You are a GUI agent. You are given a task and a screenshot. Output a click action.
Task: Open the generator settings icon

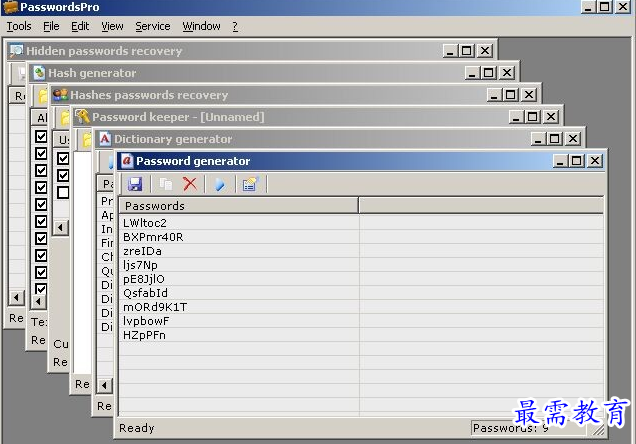pos(250,184)
